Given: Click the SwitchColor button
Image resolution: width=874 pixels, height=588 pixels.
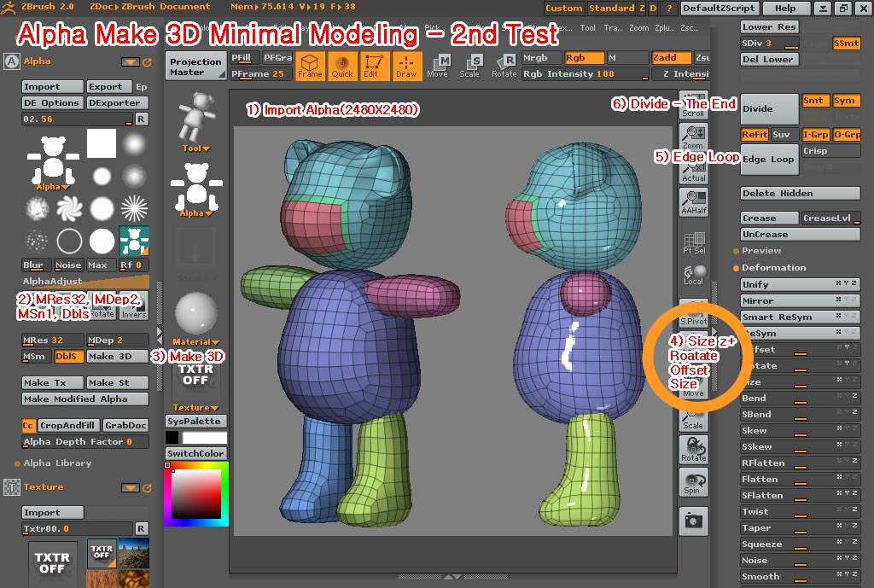Looking at the screenshot, I should 195,454.
